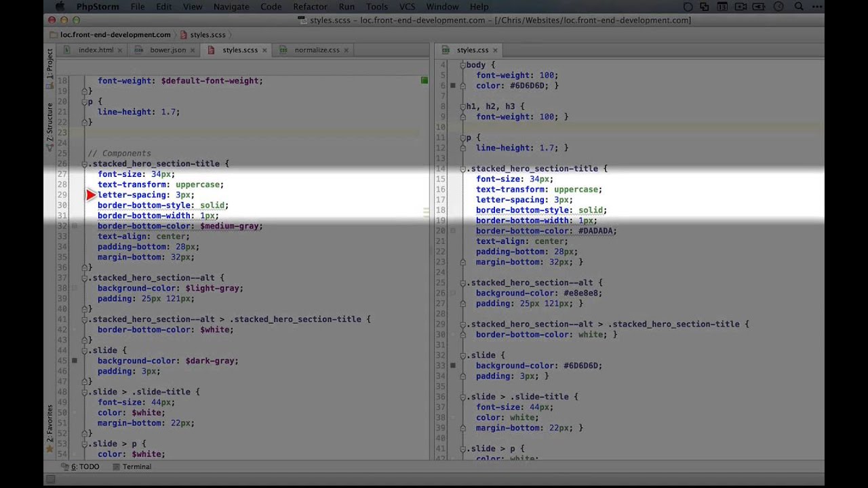
Task: Toggle the Z: Structure tool window
Action: tap(50, 127)
